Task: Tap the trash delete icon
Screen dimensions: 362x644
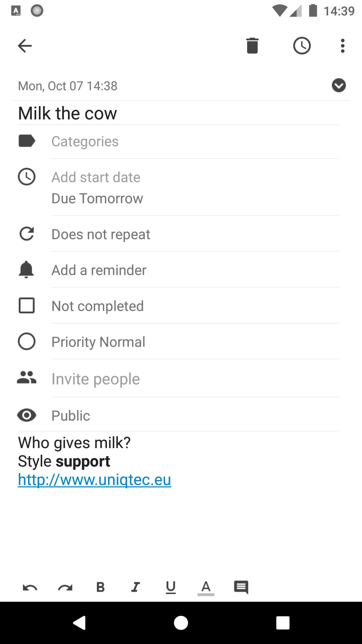Action: pyautogui.click(x=252, y=46)
